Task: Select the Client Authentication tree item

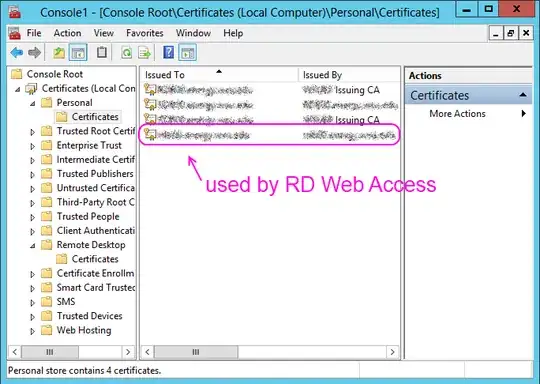Action: [x=95, y=230]
